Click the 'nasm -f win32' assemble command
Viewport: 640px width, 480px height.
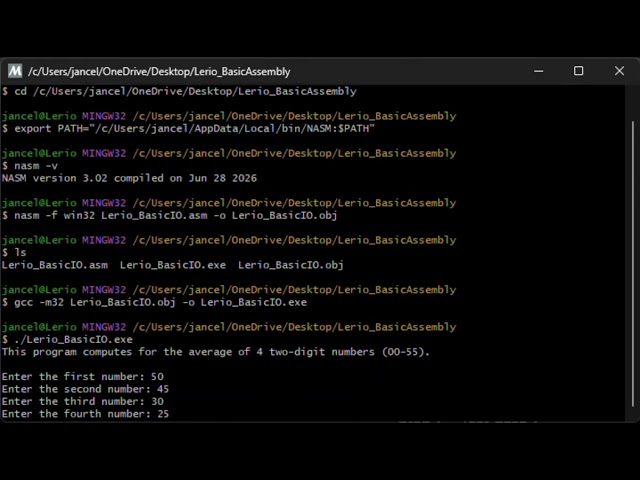pos(170,215)
